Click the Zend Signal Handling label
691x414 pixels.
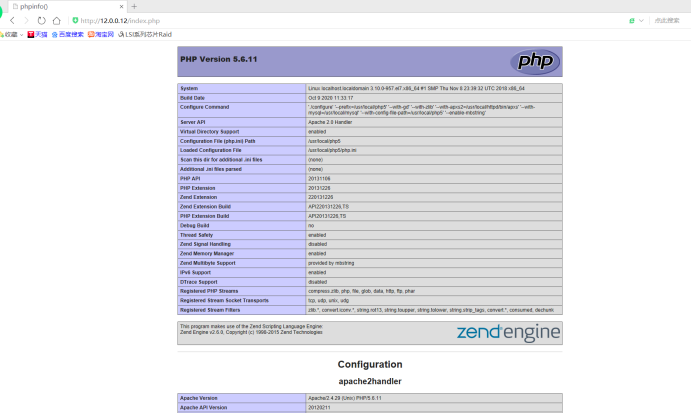(x=205, y=244)
